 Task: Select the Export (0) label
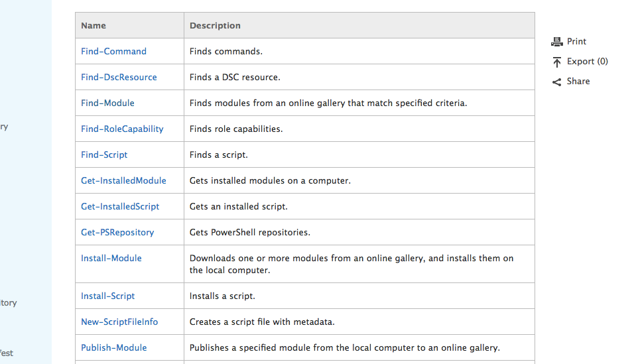coord(587,62)
